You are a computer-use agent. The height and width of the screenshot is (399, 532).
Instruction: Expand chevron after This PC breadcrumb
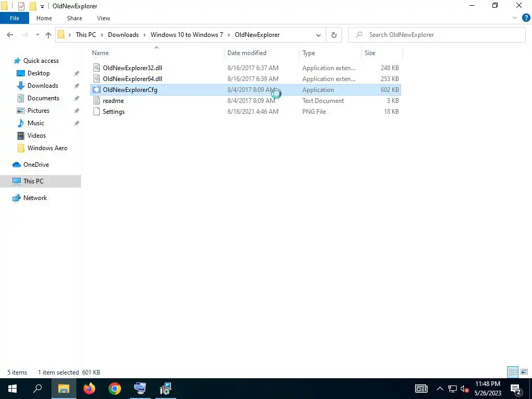pyautogui.click(x=102, y=35)
